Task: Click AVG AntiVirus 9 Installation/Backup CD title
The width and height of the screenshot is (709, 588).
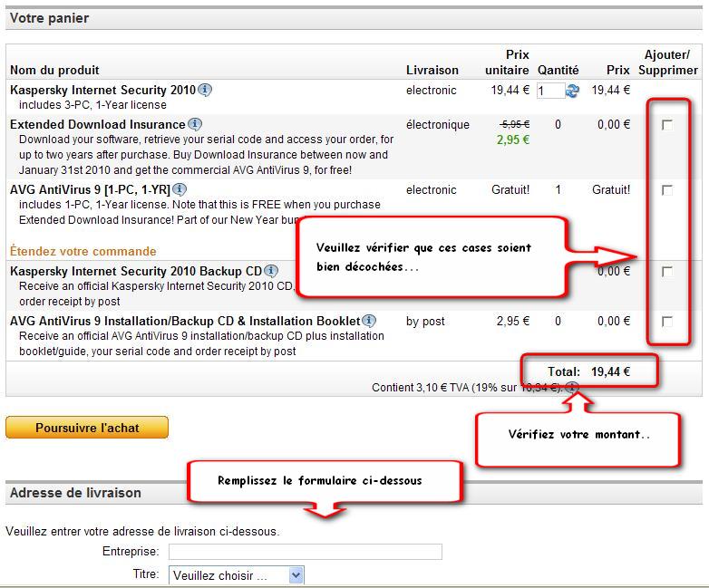Action: 185,321
